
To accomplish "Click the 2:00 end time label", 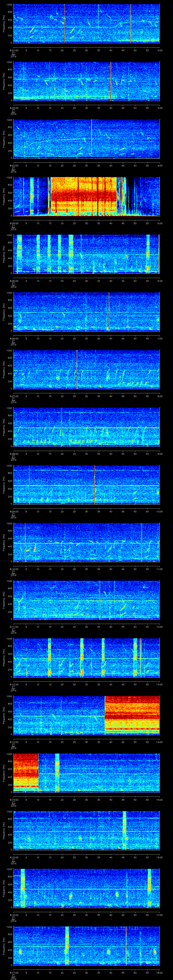I will [160, 50].
